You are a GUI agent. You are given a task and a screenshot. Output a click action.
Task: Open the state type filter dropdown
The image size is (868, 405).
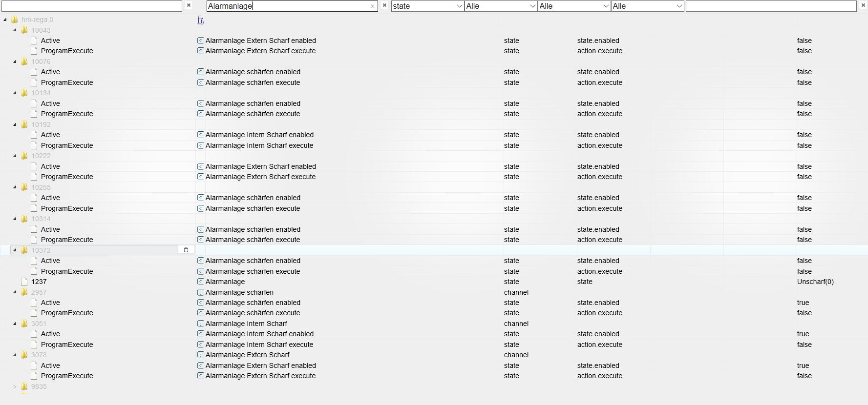[x=427, y=6]
